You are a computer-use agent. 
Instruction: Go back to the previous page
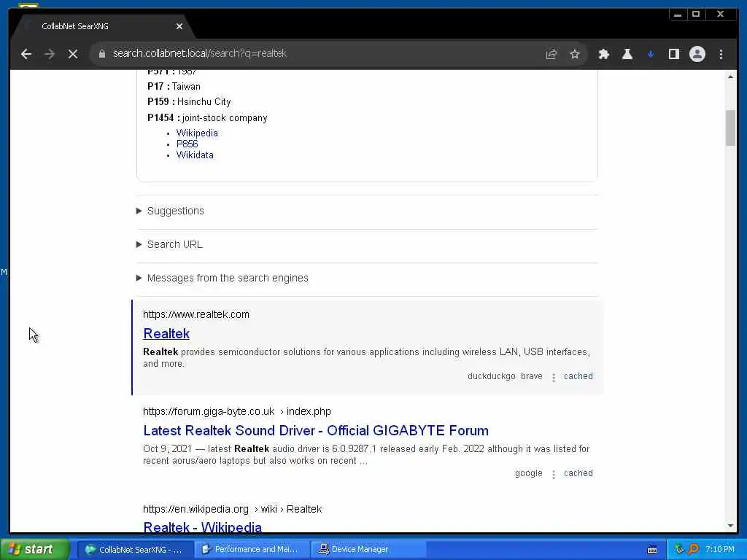coord(26,54)
